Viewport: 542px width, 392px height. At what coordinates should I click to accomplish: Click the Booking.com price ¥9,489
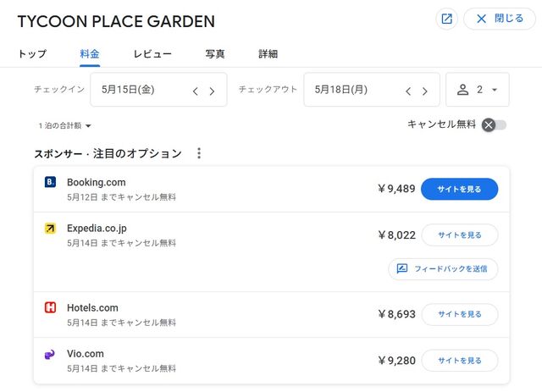click(396, 189)
